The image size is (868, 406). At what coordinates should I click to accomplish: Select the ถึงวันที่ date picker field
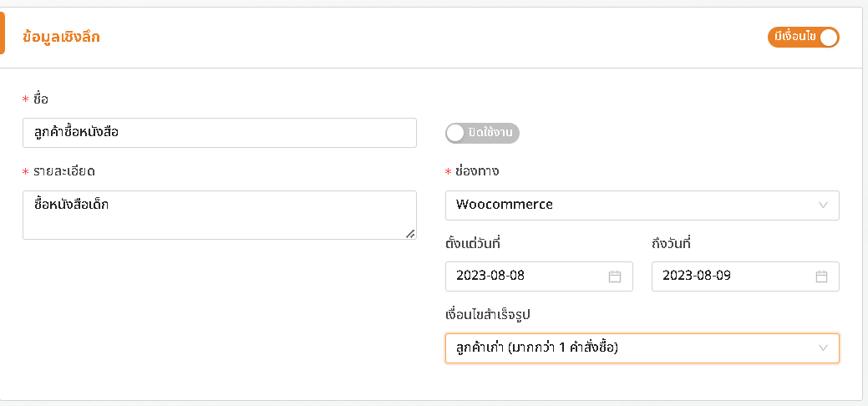(x=746, y=276)
